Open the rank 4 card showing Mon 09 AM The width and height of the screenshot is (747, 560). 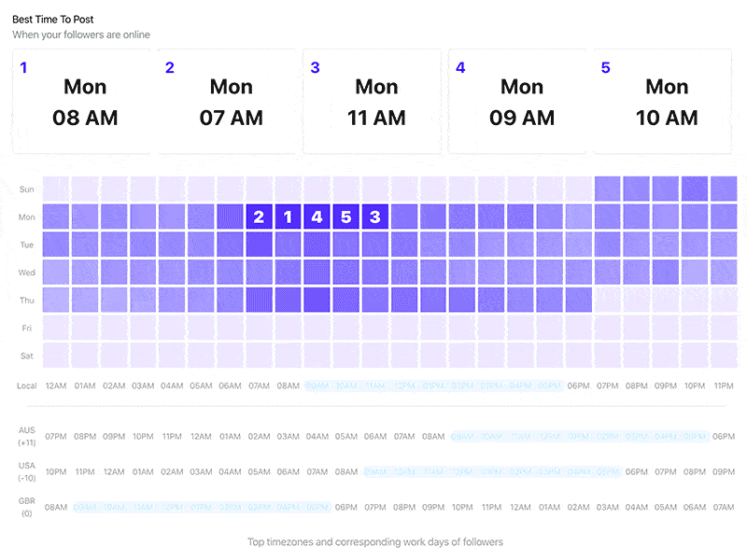[x=521, y=98]
